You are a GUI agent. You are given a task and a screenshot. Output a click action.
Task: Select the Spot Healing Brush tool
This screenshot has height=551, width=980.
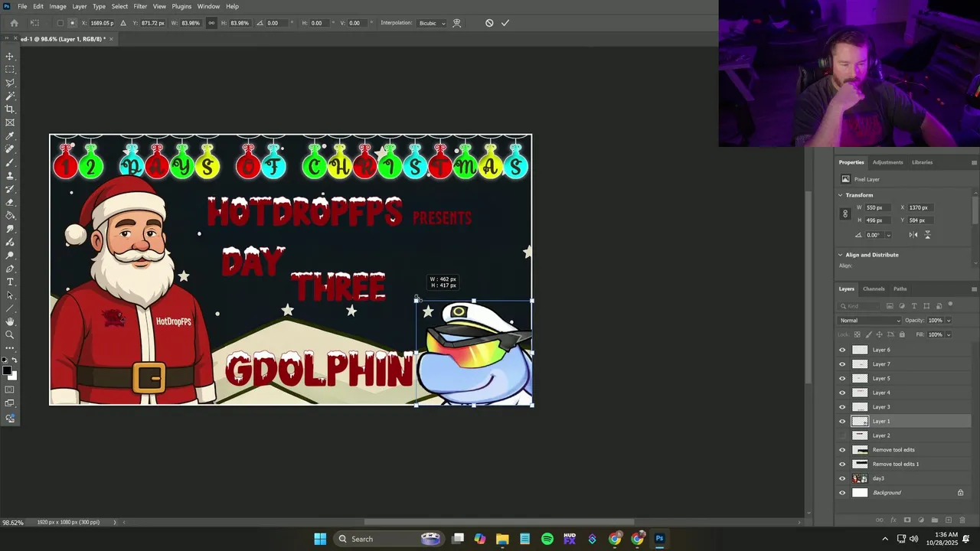point(10,149)
